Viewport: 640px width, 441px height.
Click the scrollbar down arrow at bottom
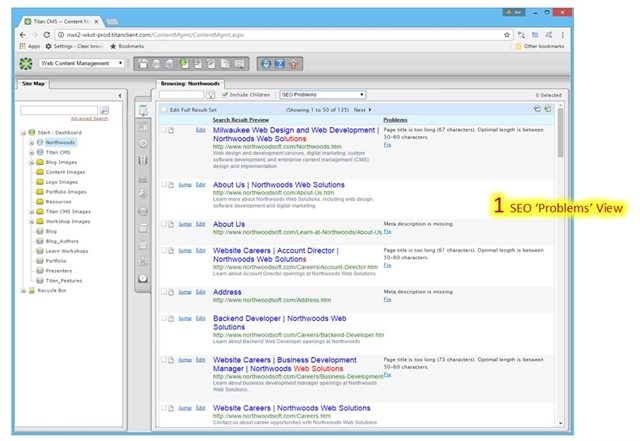pyautogui.click(x=560, y=423)
